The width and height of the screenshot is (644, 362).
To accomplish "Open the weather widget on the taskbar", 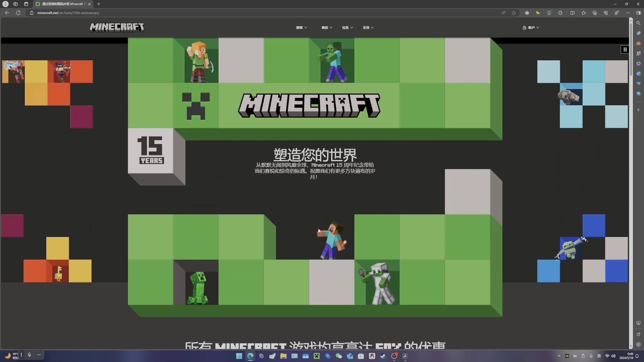I will (x=11, y=356).
